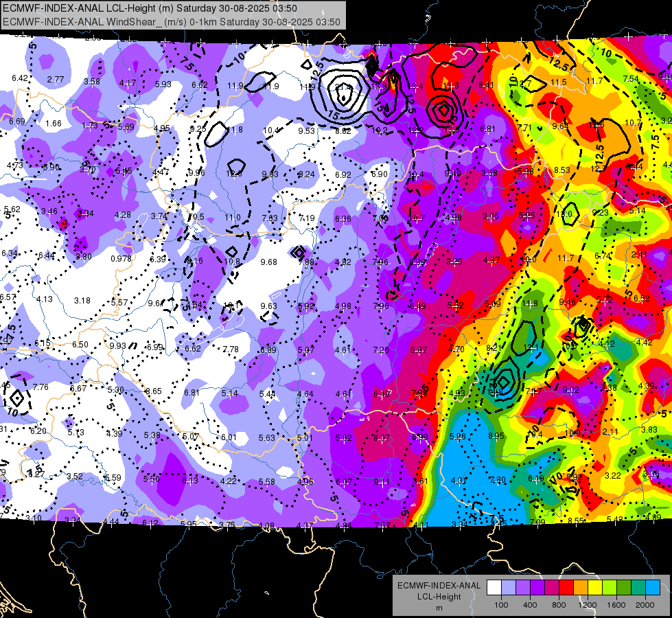Click the orange legend swatch
The width and height of the screenshot is (672, 618).
click(x=581, y=588)
